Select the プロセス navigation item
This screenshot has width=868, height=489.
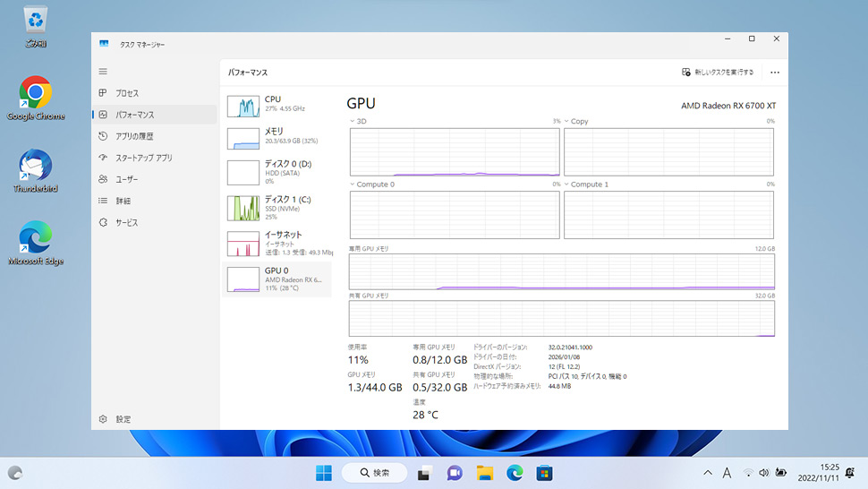pyautogui.click(x=155, y=93)
